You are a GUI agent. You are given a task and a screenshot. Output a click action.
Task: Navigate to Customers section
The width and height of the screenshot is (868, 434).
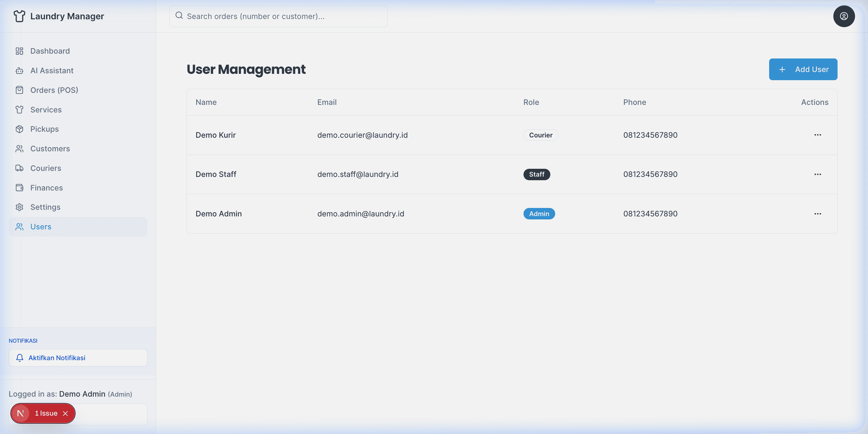[x=50, y=149]
